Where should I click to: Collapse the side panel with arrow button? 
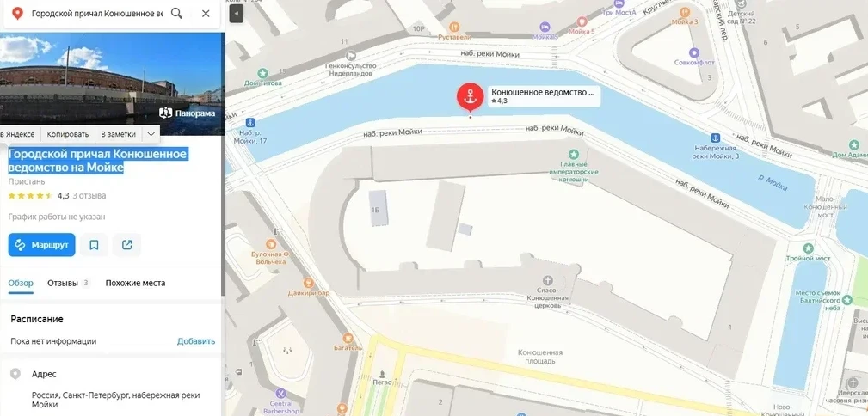[237, 13]
